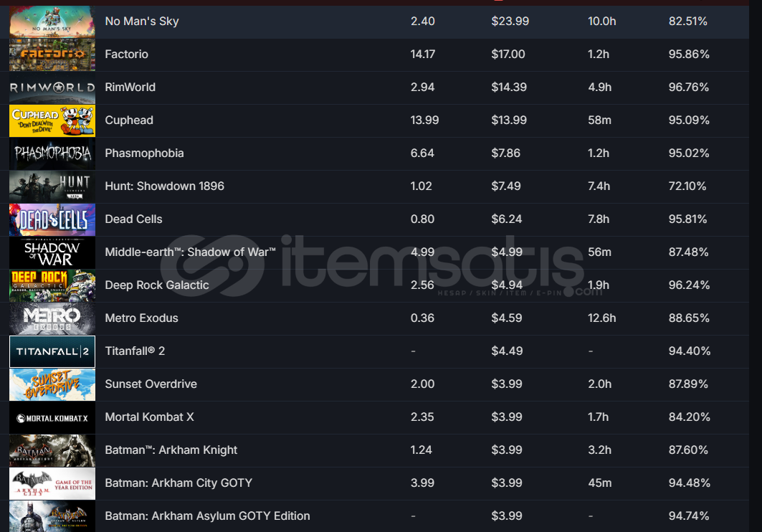The height and width of the screenshot is (532, 762).
Task: Open the "Dead Cells" game name
Action: point(133,219)
